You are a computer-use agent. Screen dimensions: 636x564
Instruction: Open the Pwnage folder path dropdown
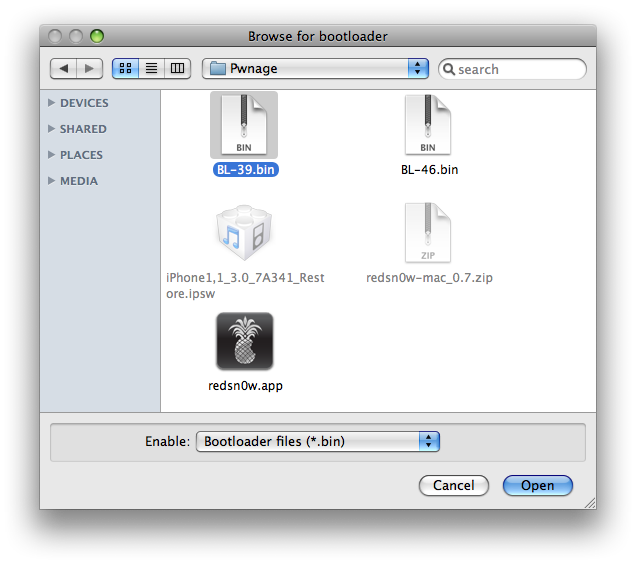[315, 68]
